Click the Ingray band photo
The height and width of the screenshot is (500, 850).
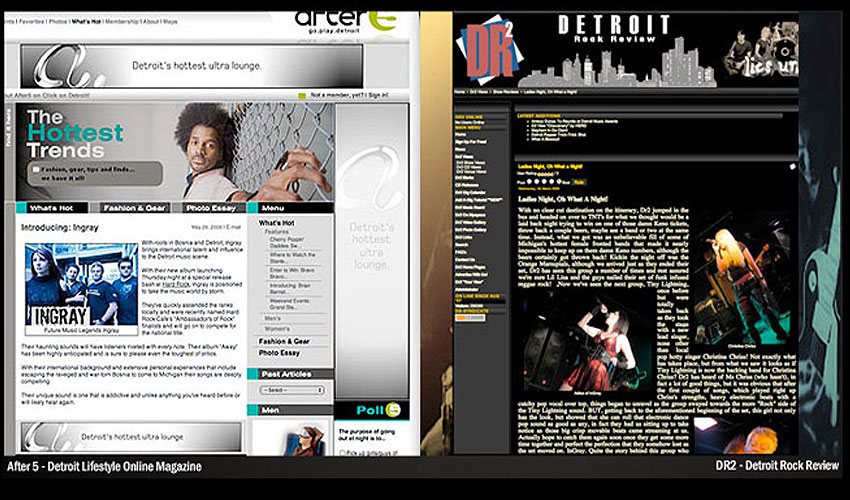81,285
